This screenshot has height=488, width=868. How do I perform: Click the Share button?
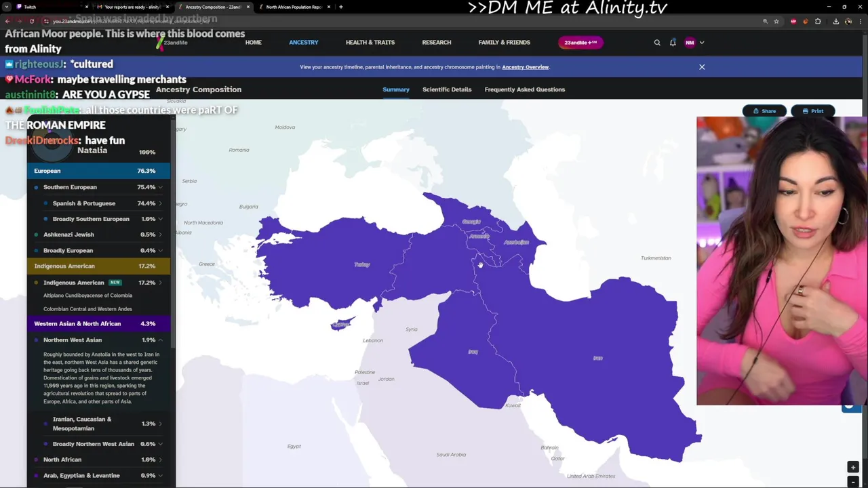[x=764, y=111]
